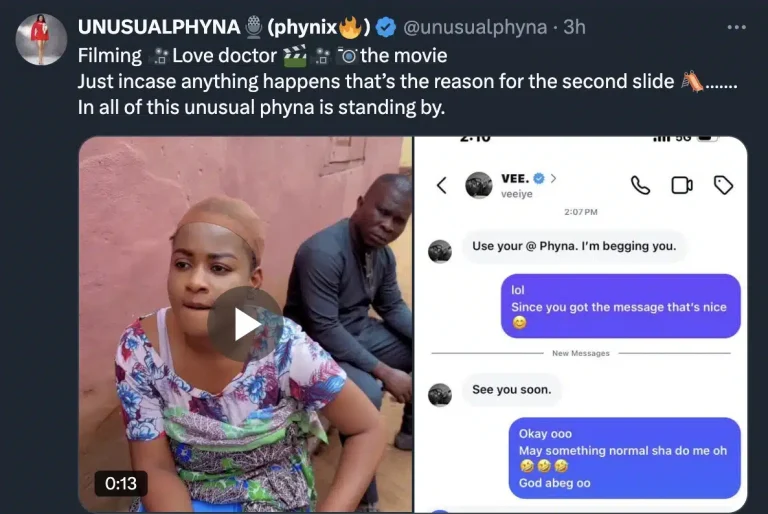
Task: Tap the label tag icon in chat header
Action: pos(723,185)
